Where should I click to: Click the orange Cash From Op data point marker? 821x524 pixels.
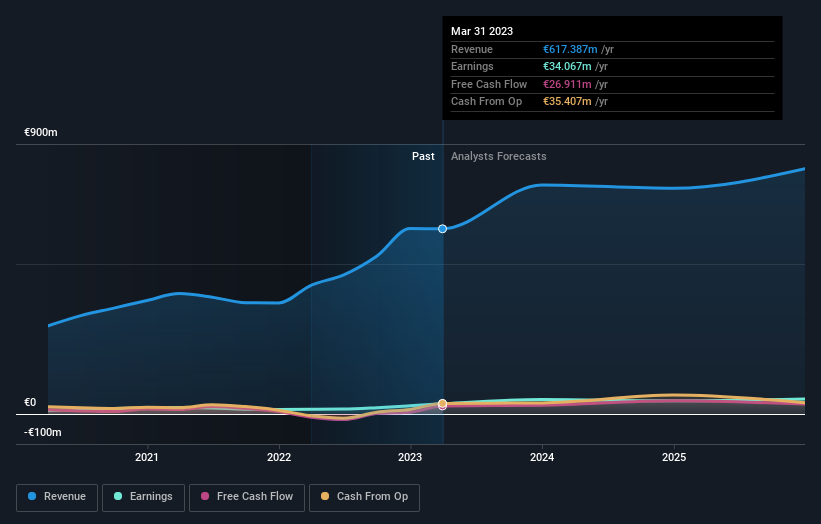442,403
